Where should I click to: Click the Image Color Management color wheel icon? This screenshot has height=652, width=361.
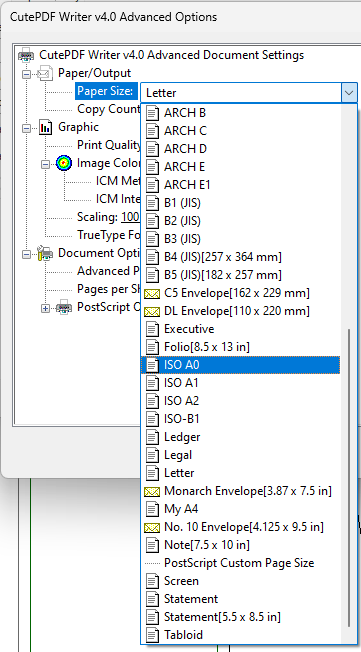coord(64,163)
